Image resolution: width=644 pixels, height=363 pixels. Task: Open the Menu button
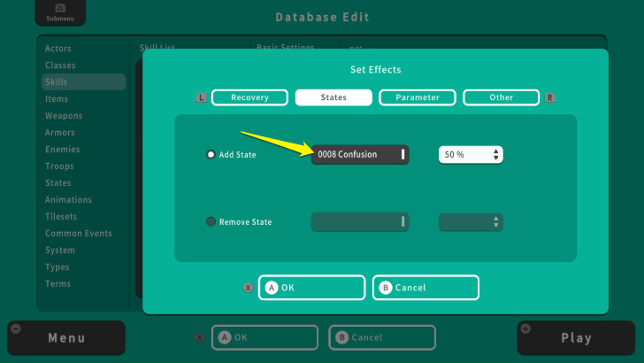point(66,338)
